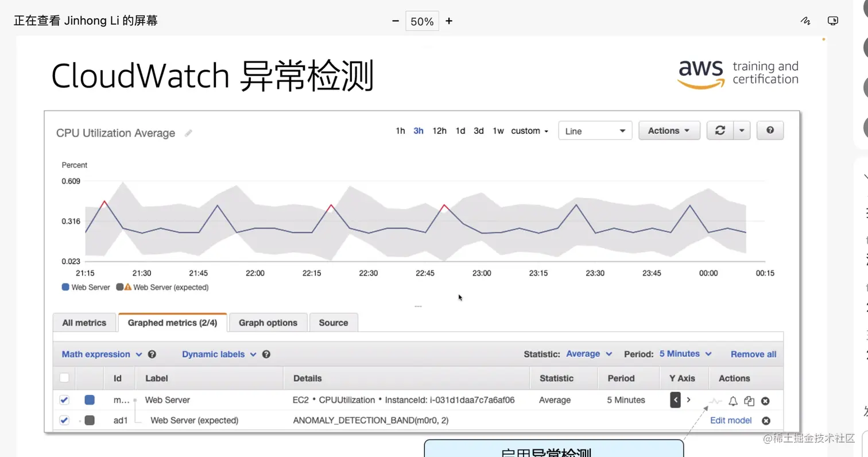Image resolution: width=868 pixels, height=457 pixels.
Task: Click the Average statistic cell in Web Server row
Action: (x=555, y=400)
